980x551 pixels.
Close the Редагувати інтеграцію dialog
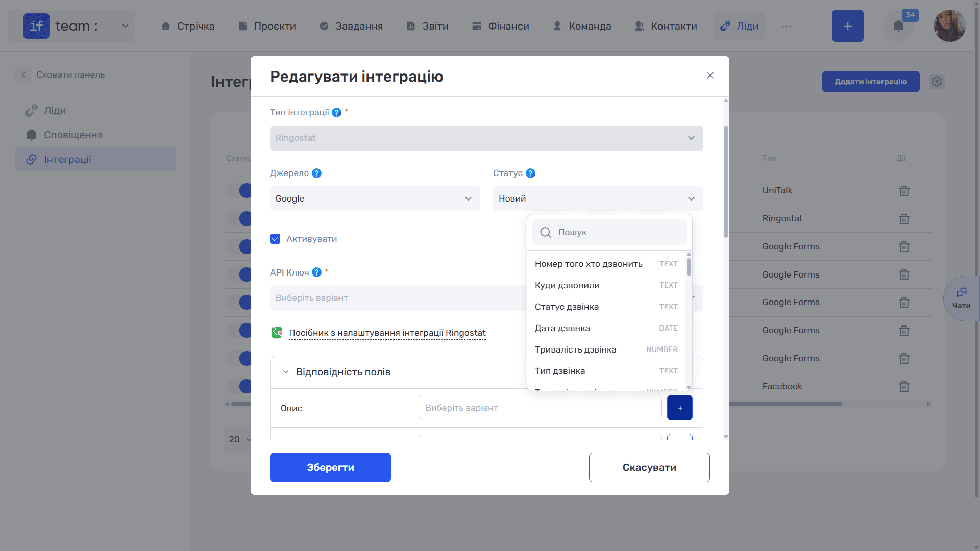710,76
